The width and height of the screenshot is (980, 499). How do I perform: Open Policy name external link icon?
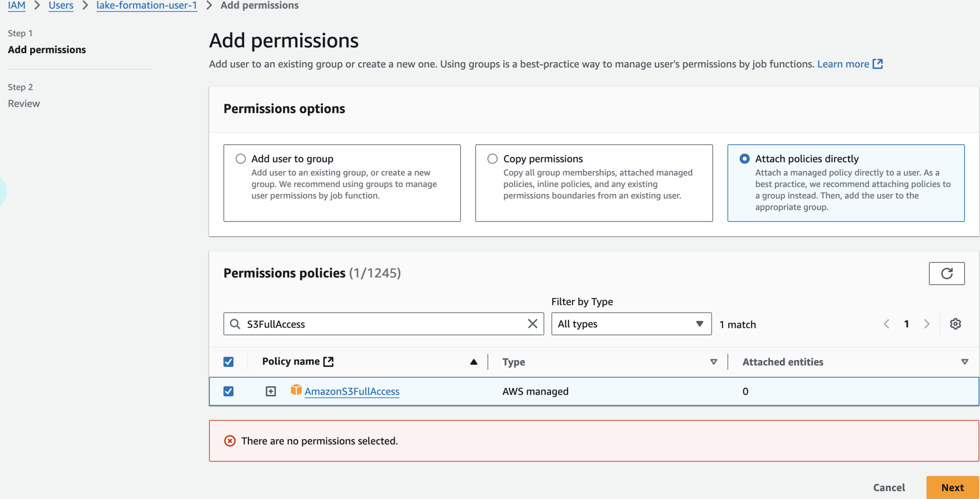pyautogui.click(x=328, y=362)
